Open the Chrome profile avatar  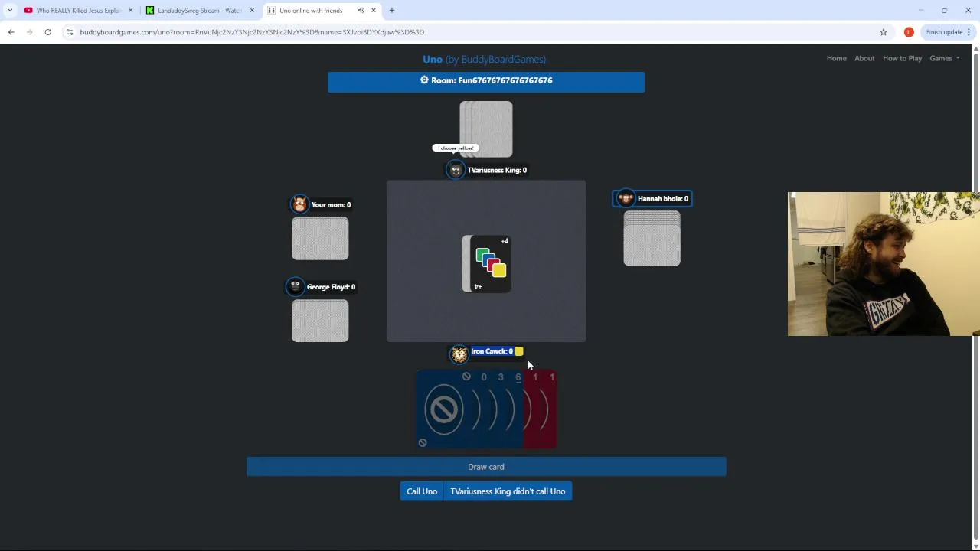click(909, 32)
